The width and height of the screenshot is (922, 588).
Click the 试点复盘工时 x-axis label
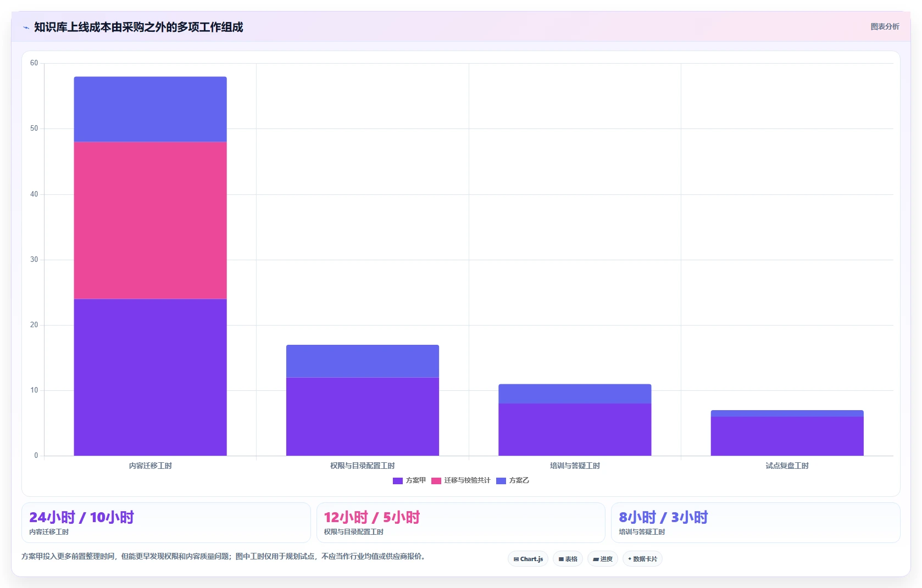[787, 466]
